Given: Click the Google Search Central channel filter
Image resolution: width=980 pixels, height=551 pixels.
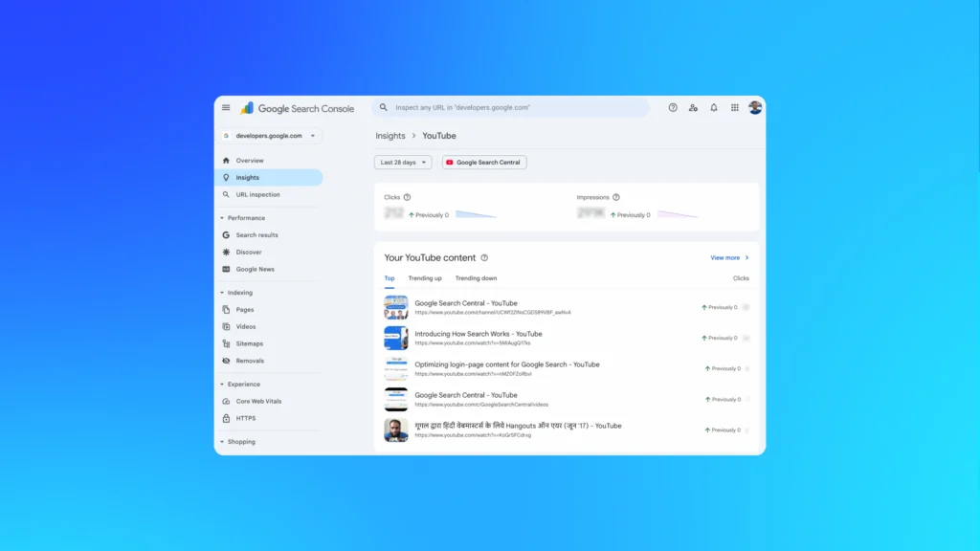Looking at the screenshot, I should (484, 163).
